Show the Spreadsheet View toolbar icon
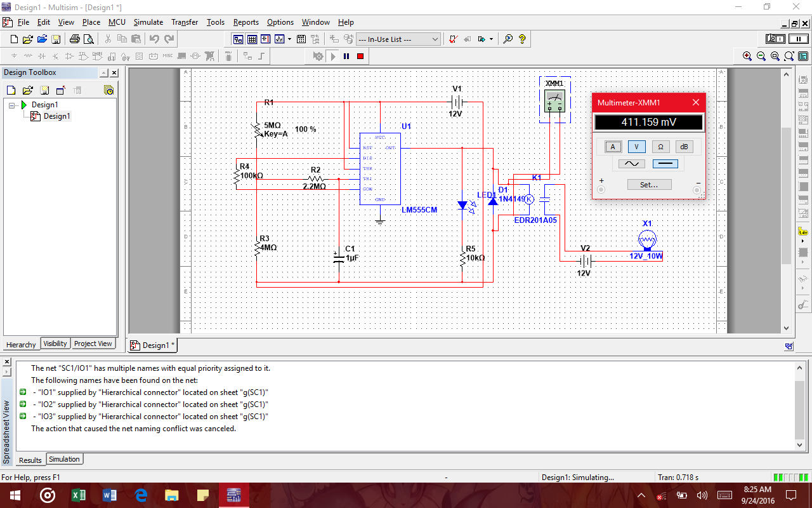This screenshot has width=812, height=508. pos(252,39)
